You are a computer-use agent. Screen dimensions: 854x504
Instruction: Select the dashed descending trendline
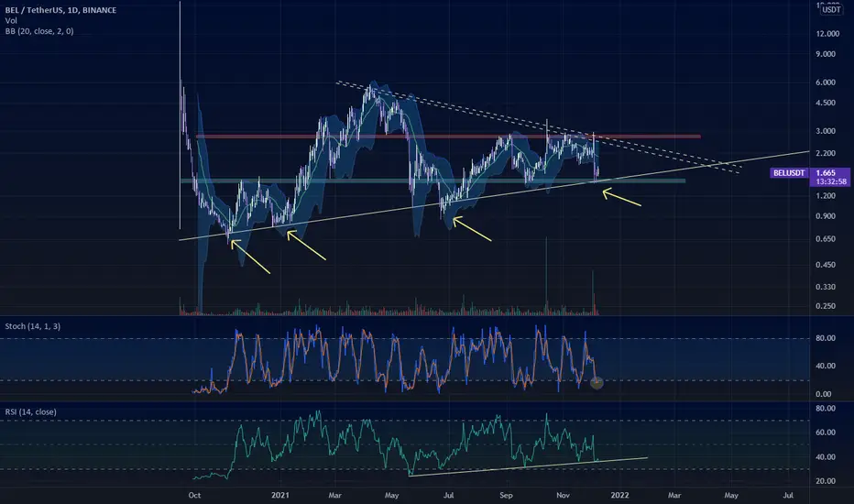pyautogui.click(x=539, y=128)
